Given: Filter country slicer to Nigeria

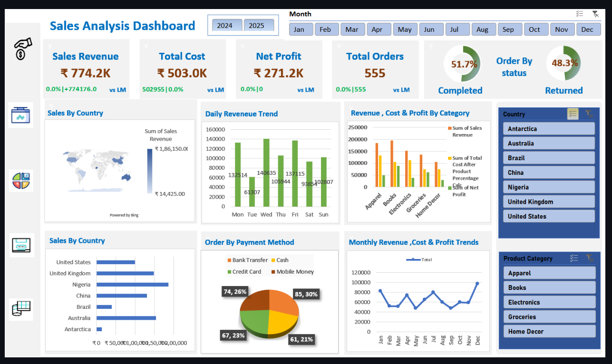Looking at the screenshot, I should tap(549, 187).
